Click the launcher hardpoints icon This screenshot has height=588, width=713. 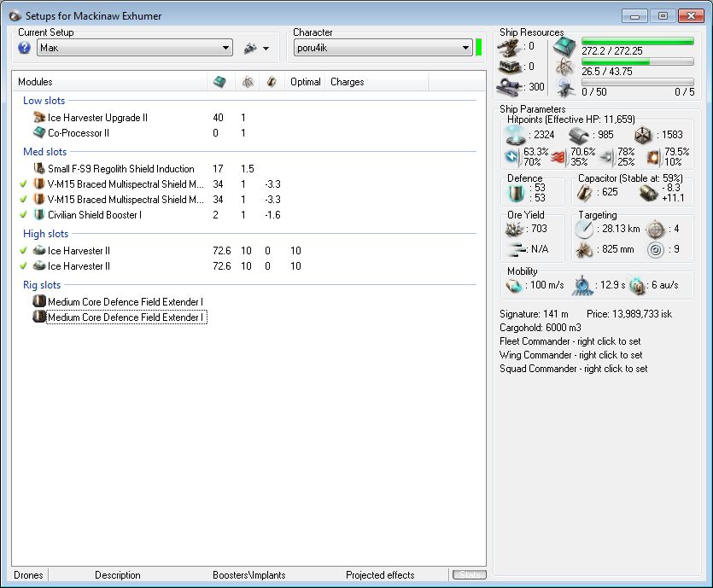[509, 67]
